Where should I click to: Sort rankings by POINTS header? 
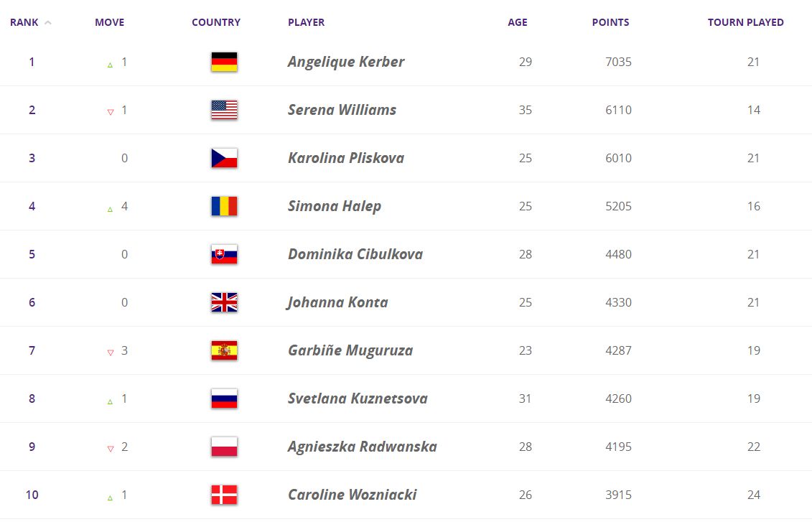coord(610,22)
